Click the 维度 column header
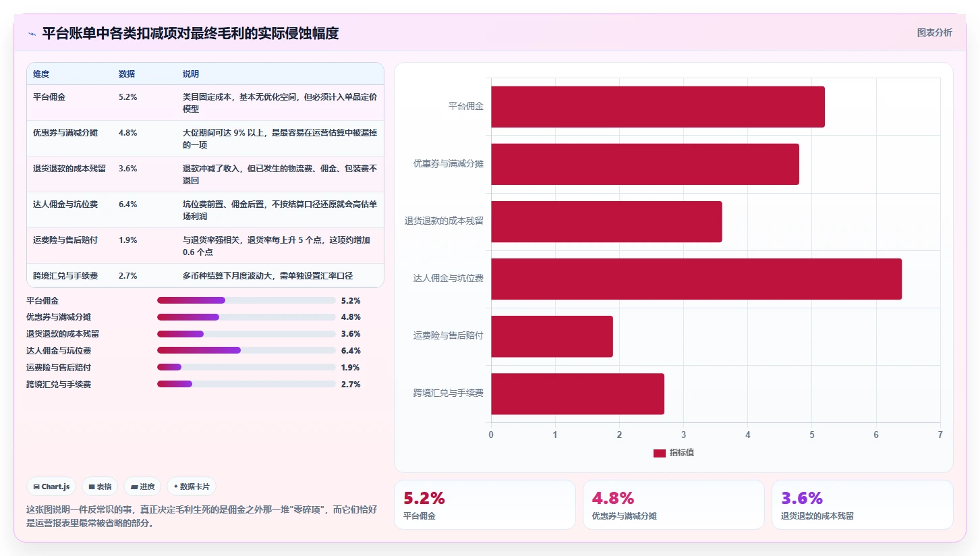This screenshot has width=980, height=556. pos(41,74)
